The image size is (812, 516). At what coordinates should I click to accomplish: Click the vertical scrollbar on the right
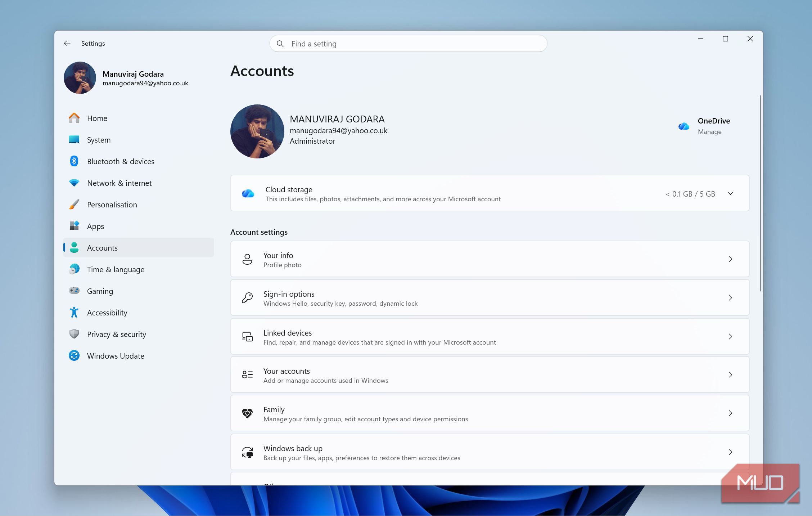tap(760, 193)
